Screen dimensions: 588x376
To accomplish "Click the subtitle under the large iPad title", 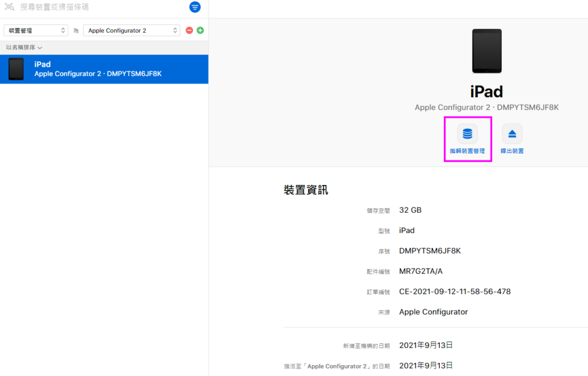I will [487, 108].
